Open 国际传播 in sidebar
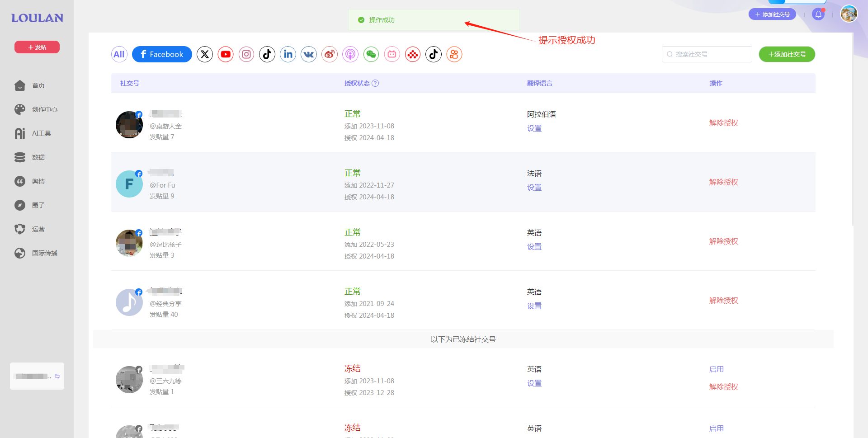 tap(36, 253)
